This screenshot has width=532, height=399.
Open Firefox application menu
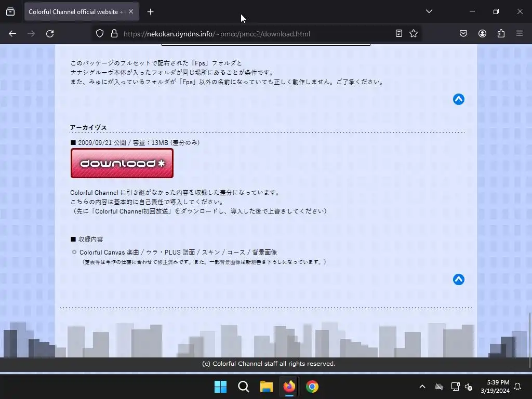tap(520, 33)
